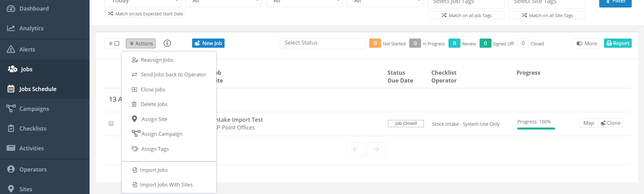Navigate to Operators in the sidebar
The width and height of the screenshot is (644, 194).
[x=33, y=169]
